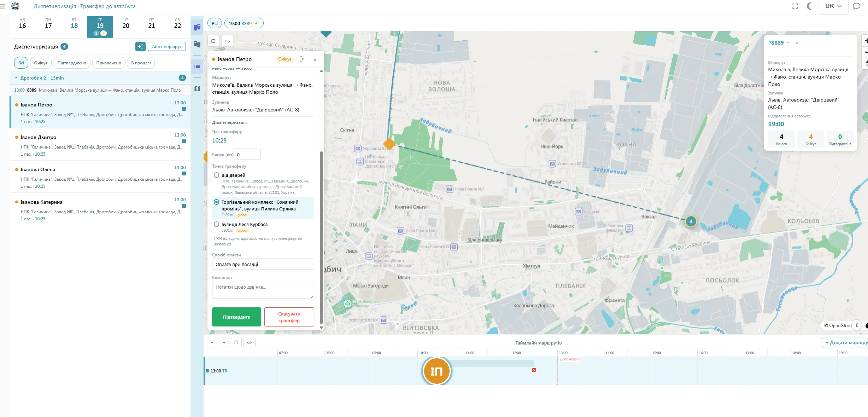Select passenger Іванов Петро in the list

point(100,112)
